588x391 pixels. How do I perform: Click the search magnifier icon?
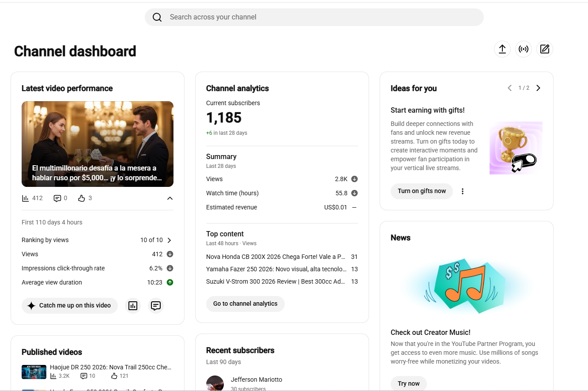(157, 17)
